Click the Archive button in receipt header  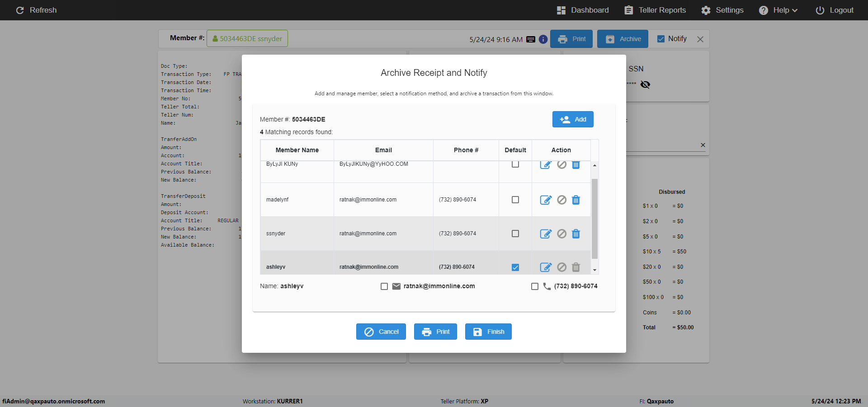(x=623, y=39)
